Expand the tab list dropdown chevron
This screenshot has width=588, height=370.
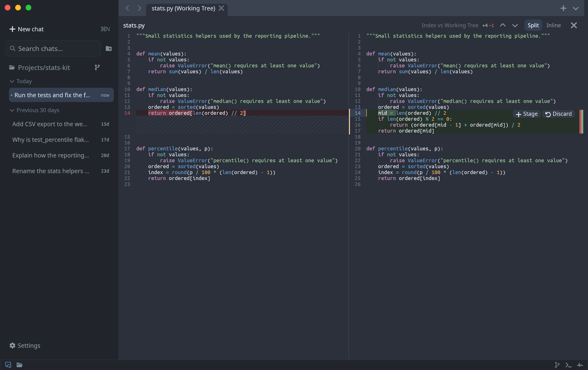[x=576, y=8]
